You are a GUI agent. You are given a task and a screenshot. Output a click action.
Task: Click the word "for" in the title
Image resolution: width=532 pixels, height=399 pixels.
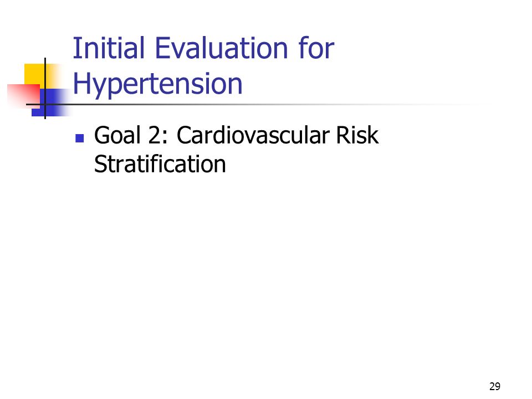pyautogui.click(x=316, y=48)
